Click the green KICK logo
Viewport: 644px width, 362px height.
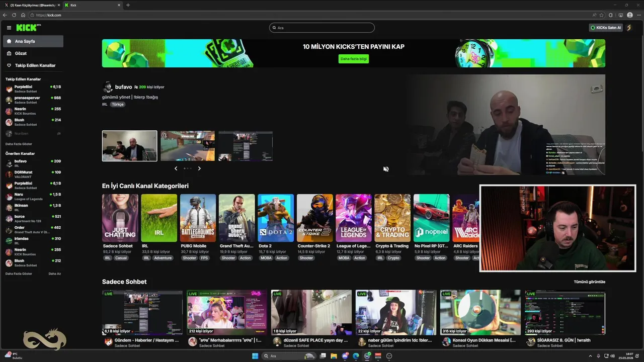[27, 28]
